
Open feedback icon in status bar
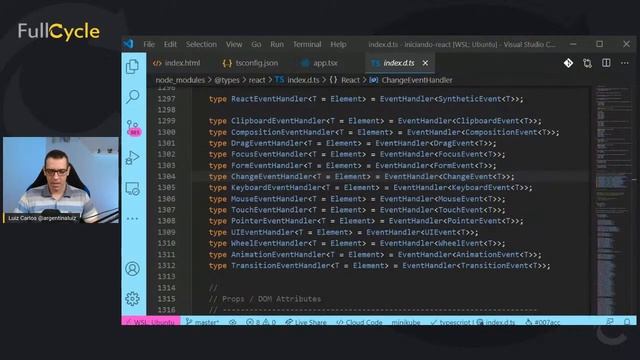tap(610, 322)
